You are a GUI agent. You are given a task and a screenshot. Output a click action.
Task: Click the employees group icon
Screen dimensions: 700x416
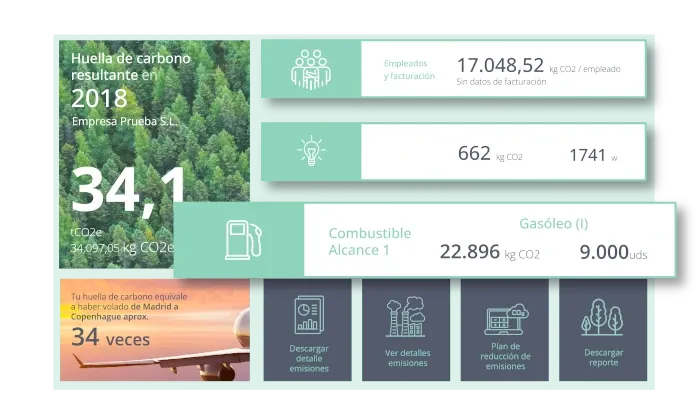click(310, 69)
